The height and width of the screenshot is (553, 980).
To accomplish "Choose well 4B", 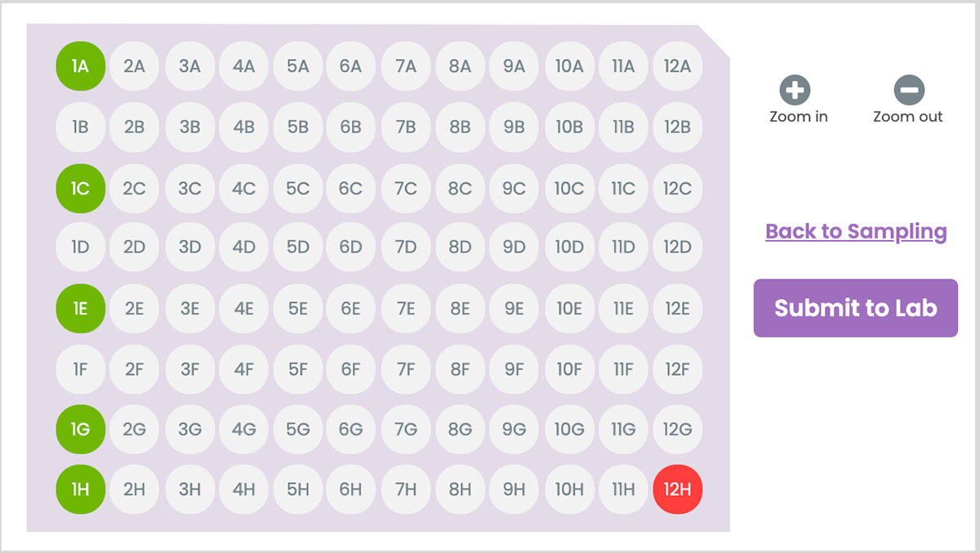I will tap(243, 127).
